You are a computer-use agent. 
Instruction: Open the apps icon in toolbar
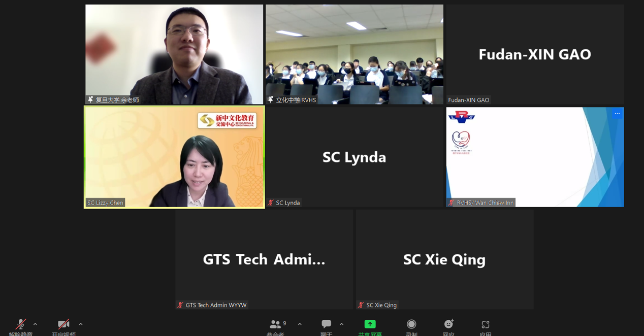(x=486, y=324)
